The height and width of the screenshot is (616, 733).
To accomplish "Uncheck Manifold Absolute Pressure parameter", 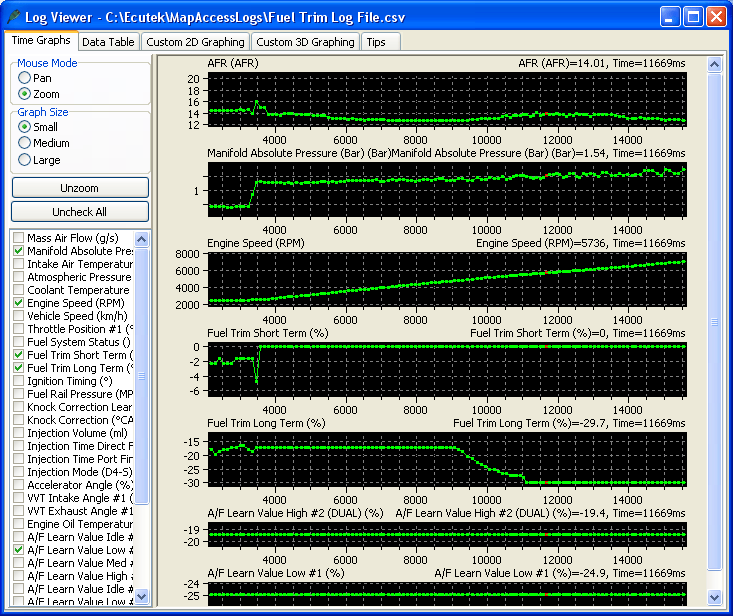I will (19, 251).
